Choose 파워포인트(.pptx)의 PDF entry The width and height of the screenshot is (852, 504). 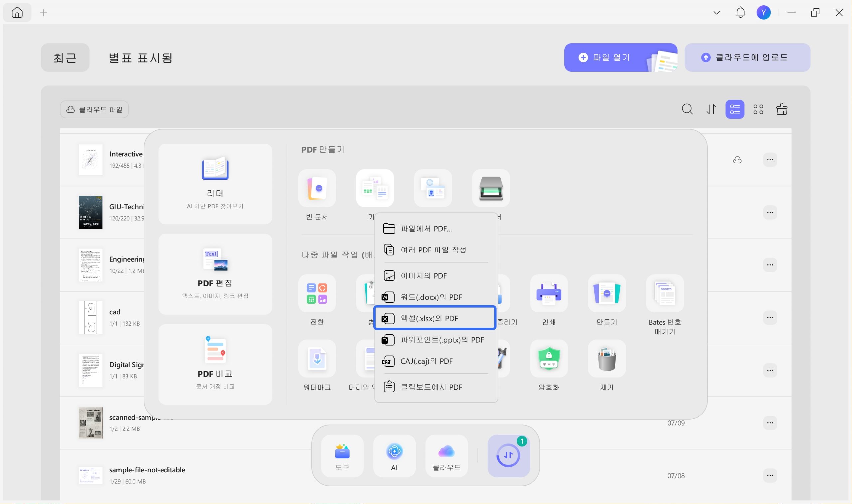436,340
